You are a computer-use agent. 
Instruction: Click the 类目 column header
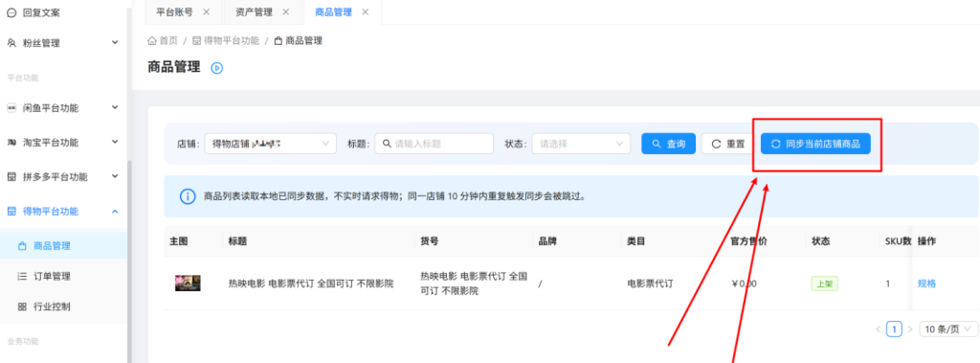pos(636,241)
